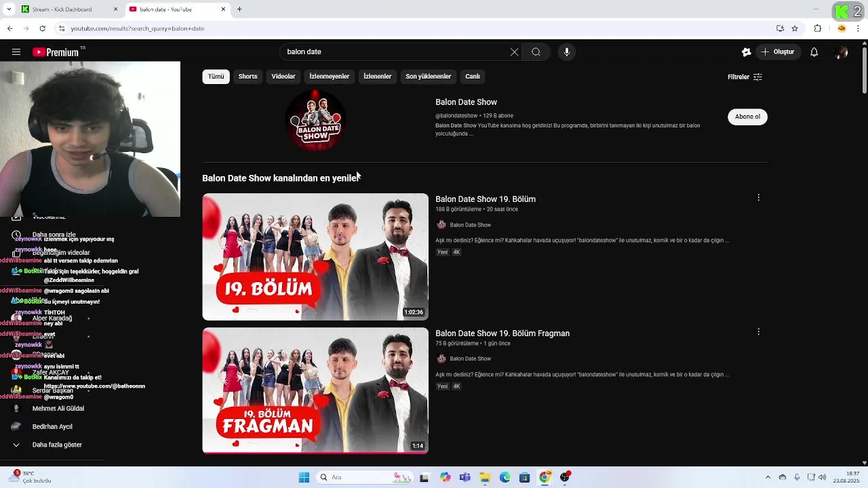Filter results by Canlı
The image size is (868, 488).
point(473,77)
